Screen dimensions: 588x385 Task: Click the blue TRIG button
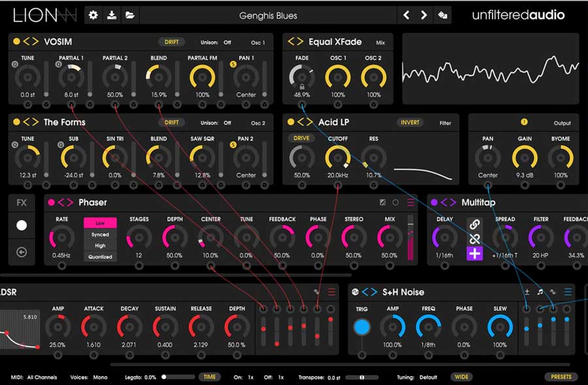point(361,327)
